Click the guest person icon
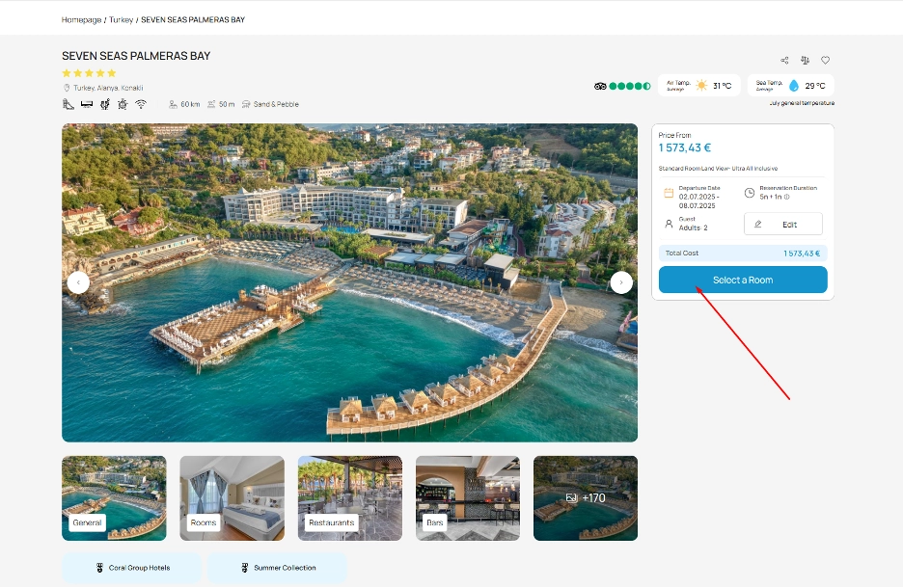Screen dimensions: 903x588 point(669,223)
